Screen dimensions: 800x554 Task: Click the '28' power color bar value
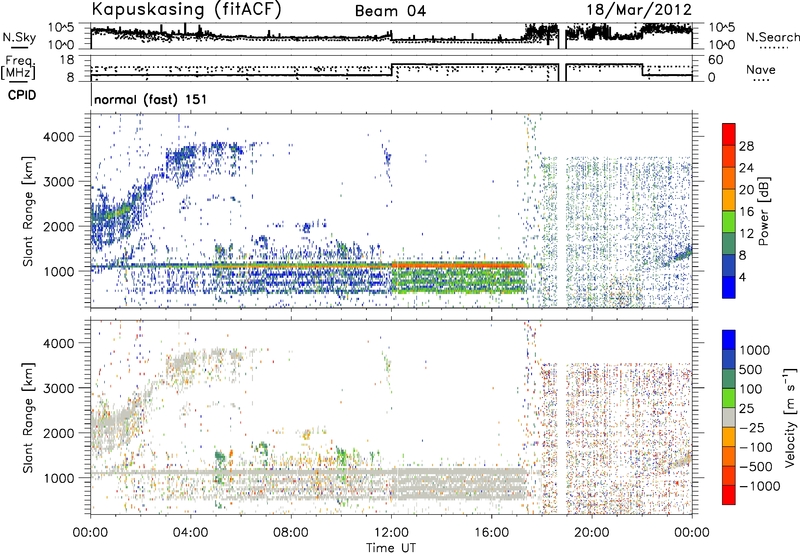click(746, 146)
